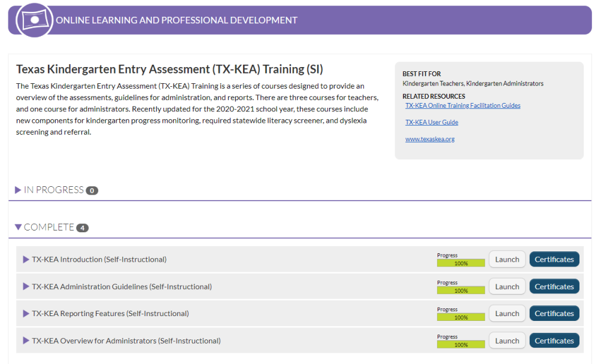Viewport: 613px width, 364px height.
Task: Open Certificates for TX-KEA Administration Guidelines
Action: (554, 286)
